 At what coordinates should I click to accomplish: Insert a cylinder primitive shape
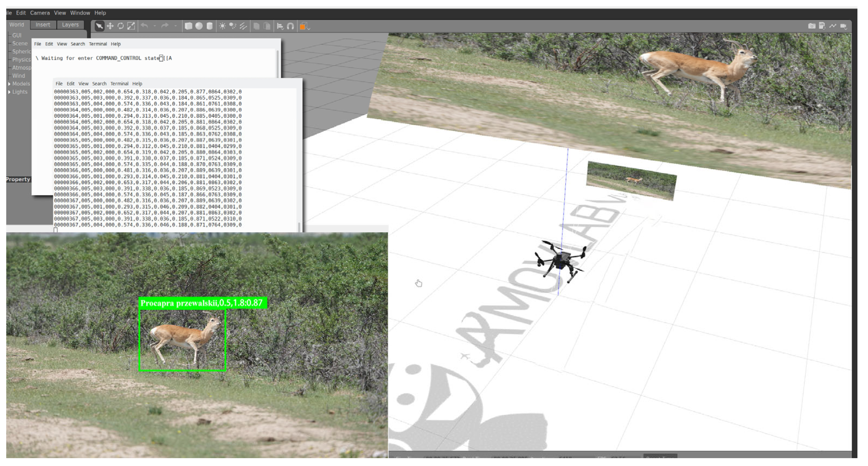[x=210, y=26]
